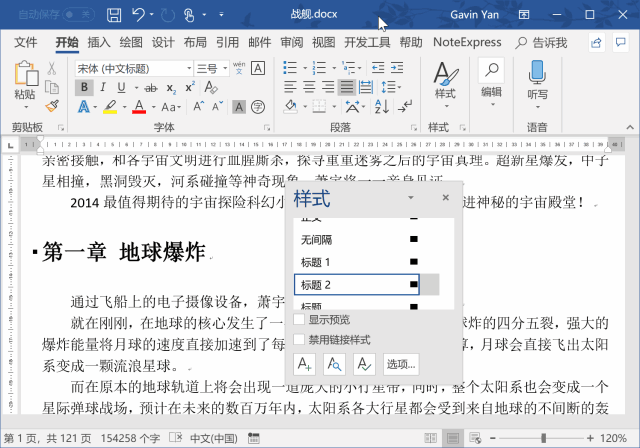This screenshot has height=448, width=640.
Task: Click the Bold formatting button
Action: click(84, 87)
